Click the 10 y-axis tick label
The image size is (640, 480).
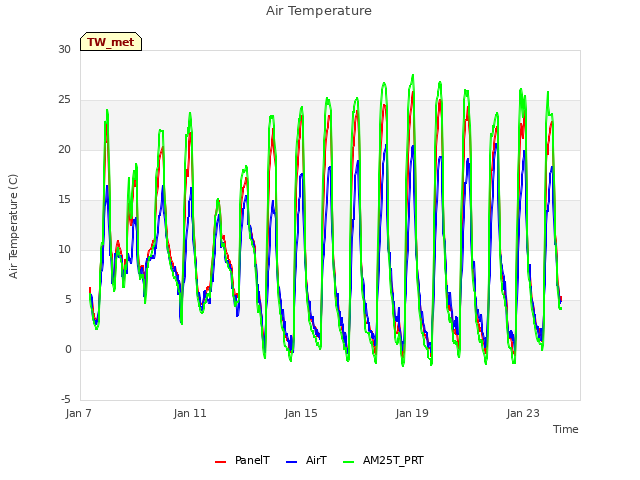[x=64, y=249]
